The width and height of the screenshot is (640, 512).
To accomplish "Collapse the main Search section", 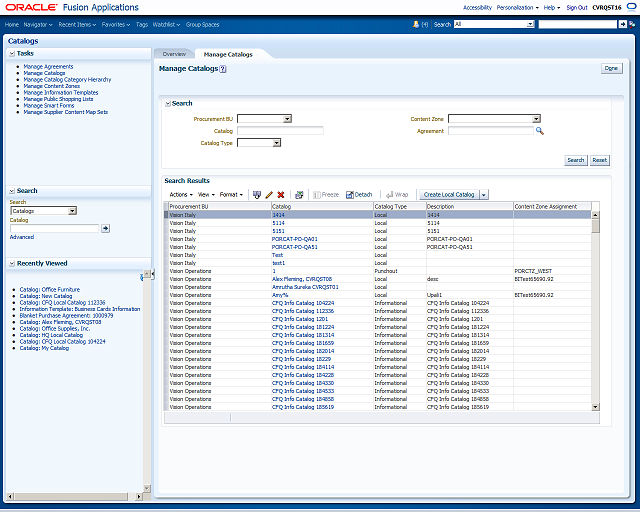I will [x=168, y=104].
